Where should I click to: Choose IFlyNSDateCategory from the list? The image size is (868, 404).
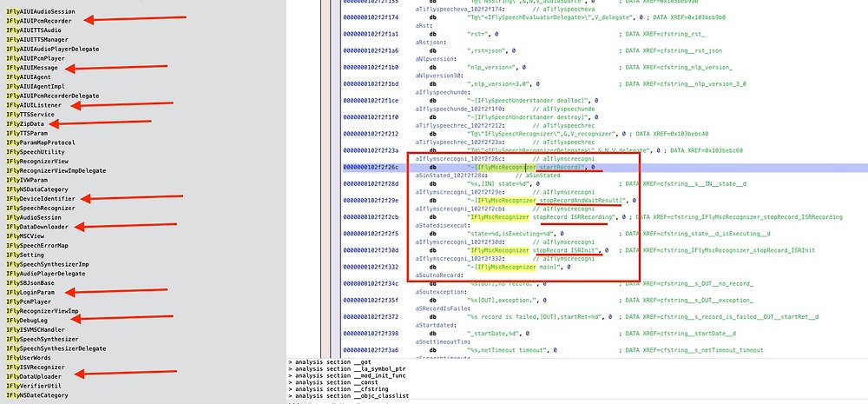(37, 395)
